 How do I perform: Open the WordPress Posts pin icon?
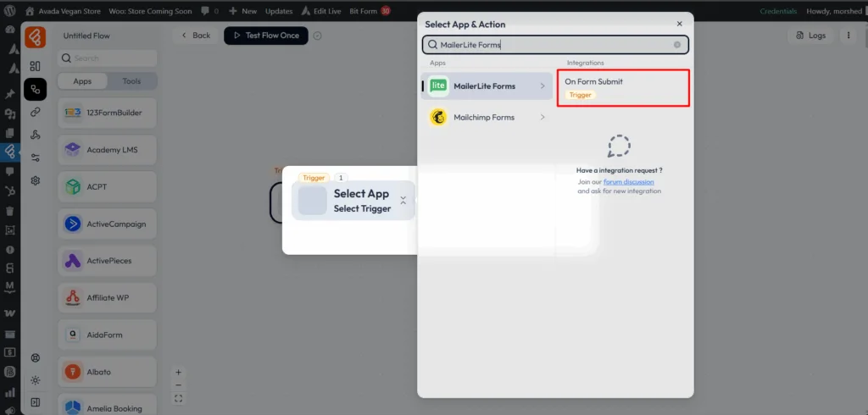(x=9, y=95)
